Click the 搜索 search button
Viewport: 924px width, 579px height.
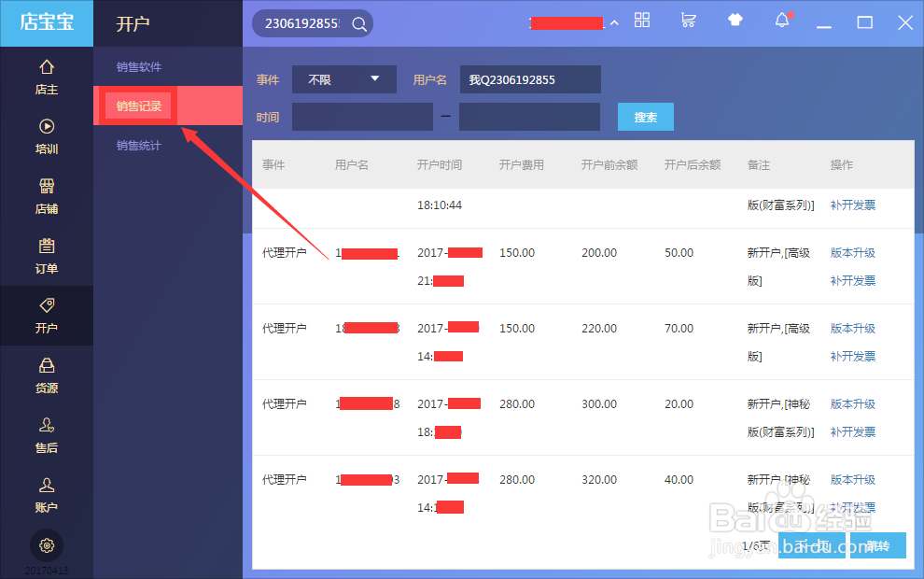646,117
